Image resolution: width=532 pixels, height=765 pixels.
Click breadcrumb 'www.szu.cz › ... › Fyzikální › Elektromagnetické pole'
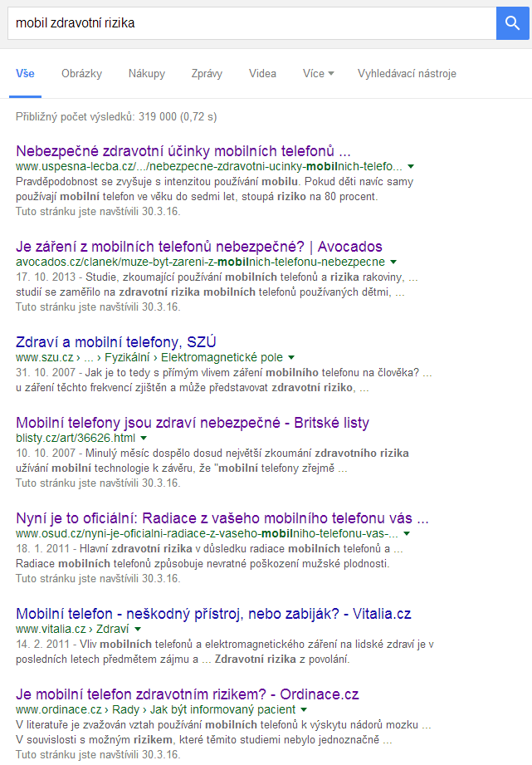pyautogui.click(x=149, y=358)
